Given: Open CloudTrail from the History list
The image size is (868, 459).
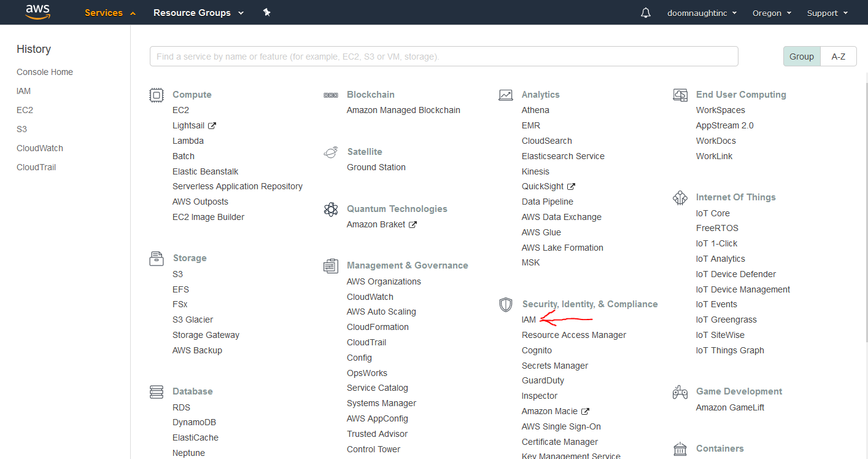Looking at the screenshot, I should pyautogui.click(x=36, y=167).
